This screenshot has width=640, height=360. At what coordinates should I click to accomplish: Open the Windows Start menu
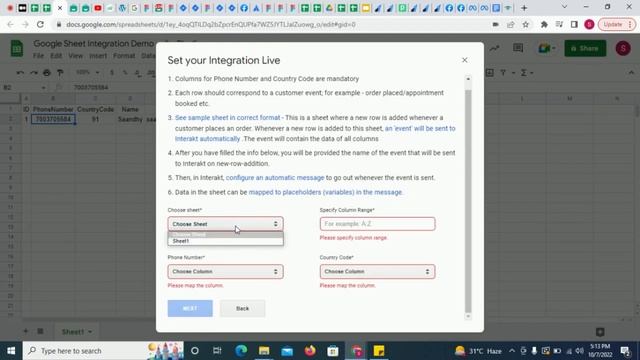point(11,351)
